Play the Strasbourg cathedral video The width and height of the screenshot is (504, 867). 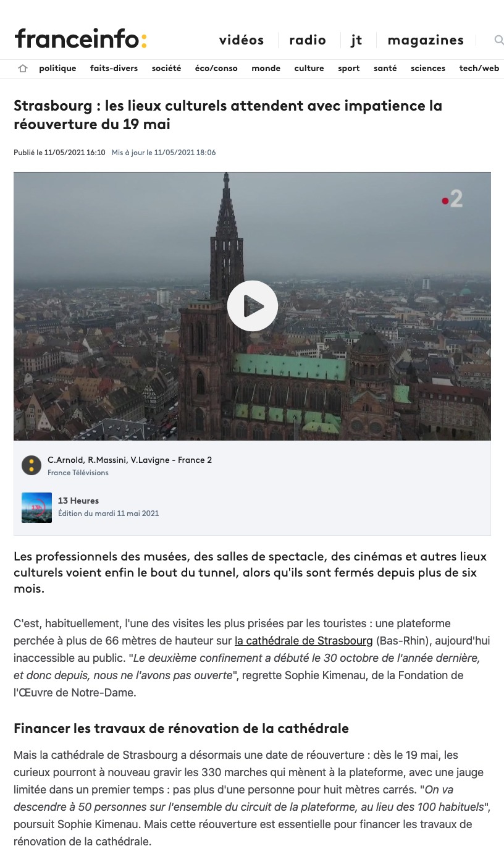pyautogui.click(x=252, y=306)
